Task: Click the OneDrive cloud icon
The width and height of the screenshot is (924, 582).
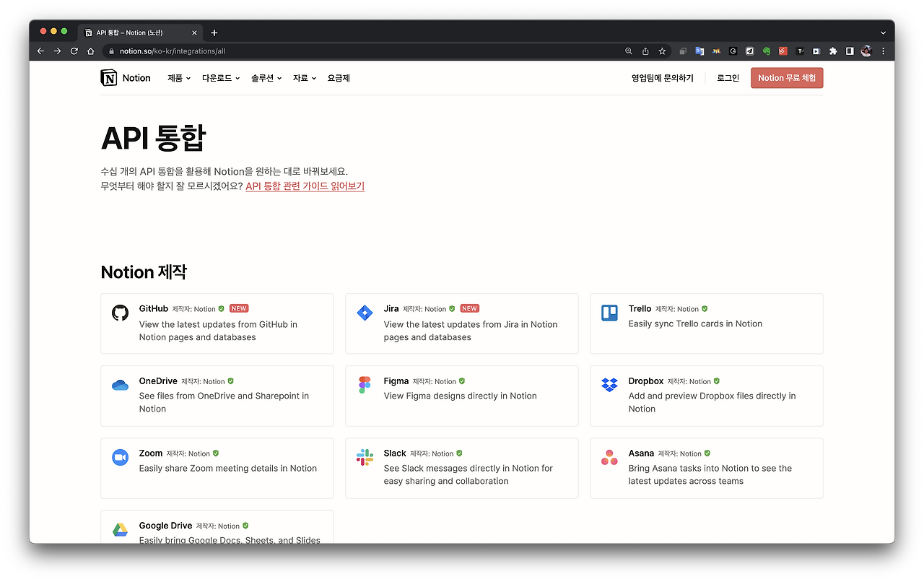Action: click(120, 385)
